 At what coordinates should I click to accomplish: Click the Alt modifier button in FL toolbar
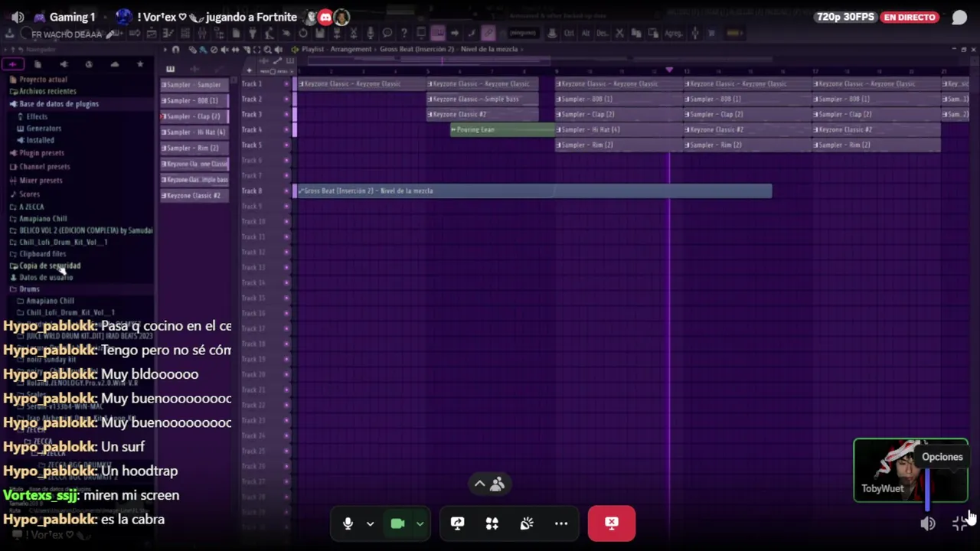[x=586, y=33]
